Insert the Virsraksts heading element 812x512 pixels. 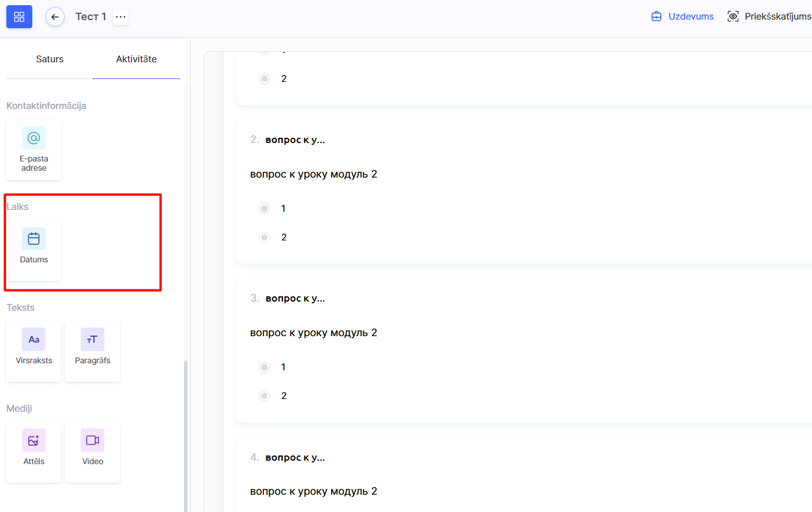pyautogui.click(x=34, y=351)
